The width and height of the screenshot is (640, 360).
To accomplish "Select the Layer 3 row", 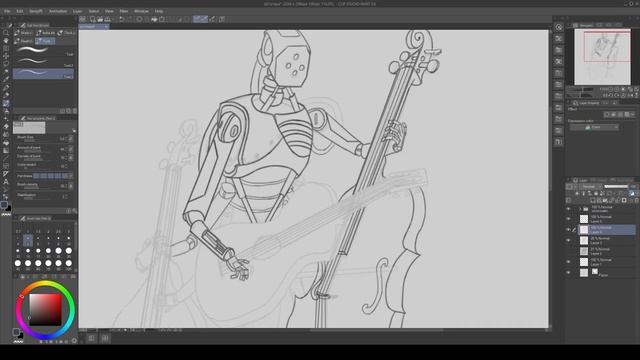I will click(607, 240).
